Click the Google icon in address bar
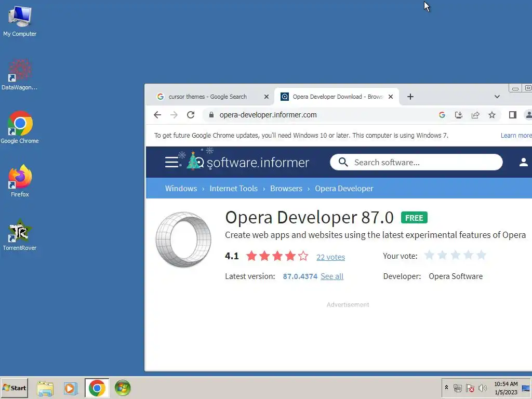The image size is (532, 399). [x=442, y=115]
